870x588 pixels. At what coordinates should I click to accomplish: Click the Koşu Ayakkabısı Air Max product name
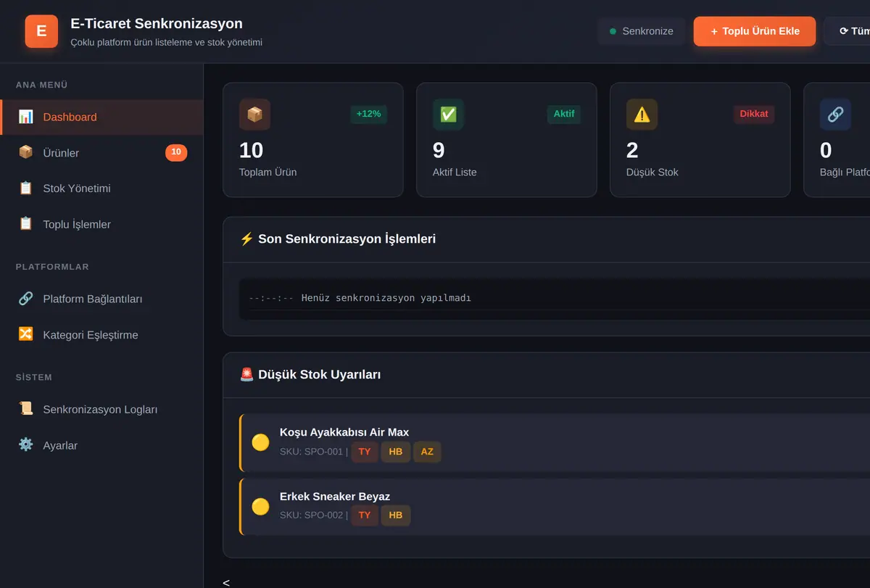[x=344, y=432]
